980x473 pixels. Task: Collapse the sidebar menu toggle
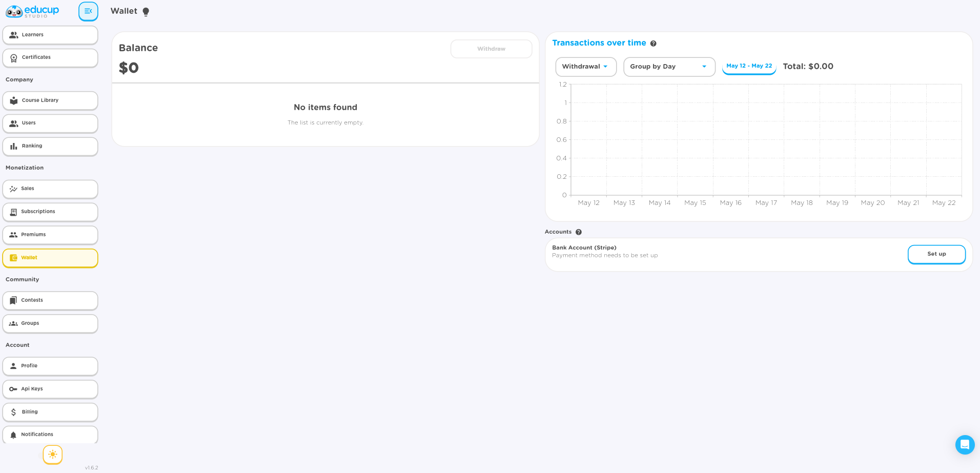coord(88,11)
